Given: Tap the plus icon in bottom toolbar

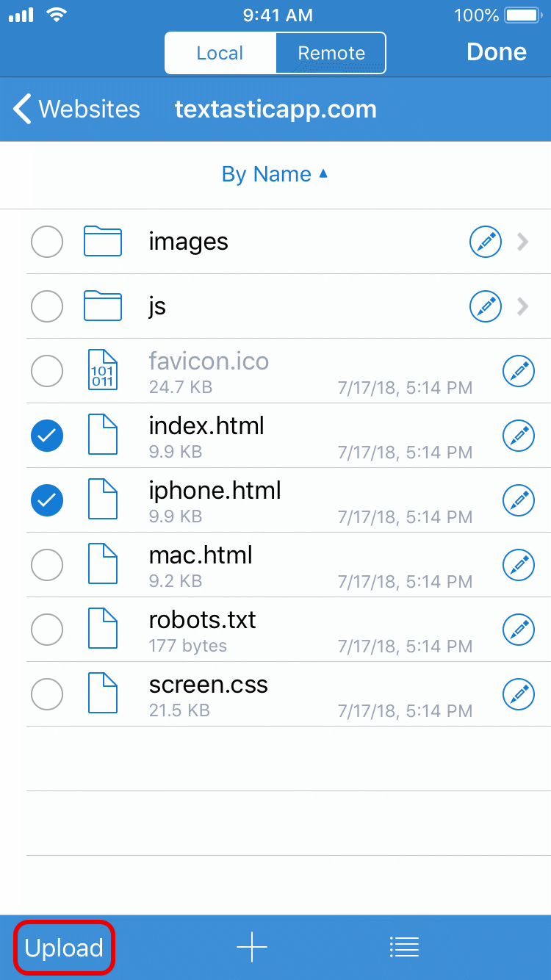Looking at the screenshot, I should pos(252,948).
